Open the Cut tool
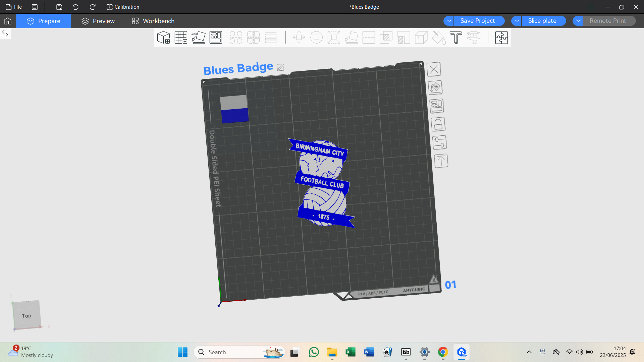Image resolution: width=644 pixels, height=362 pixels. coord(369,38)
